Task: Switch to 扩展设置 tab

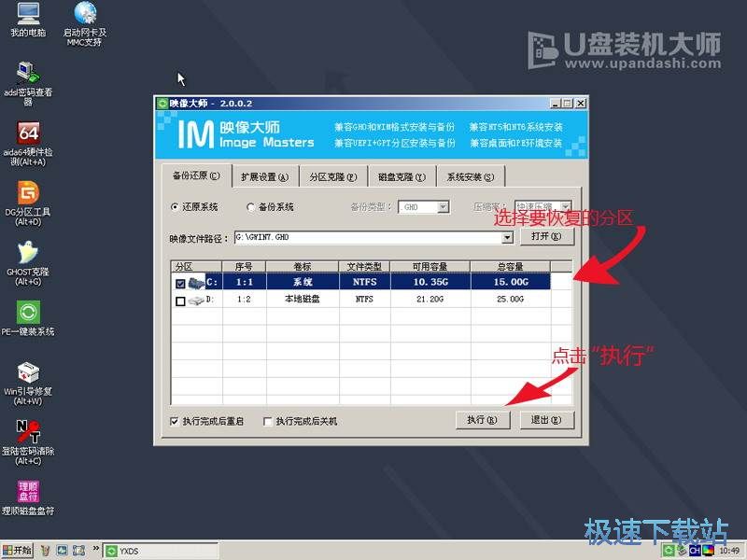Action: click(x=265, y=177)
